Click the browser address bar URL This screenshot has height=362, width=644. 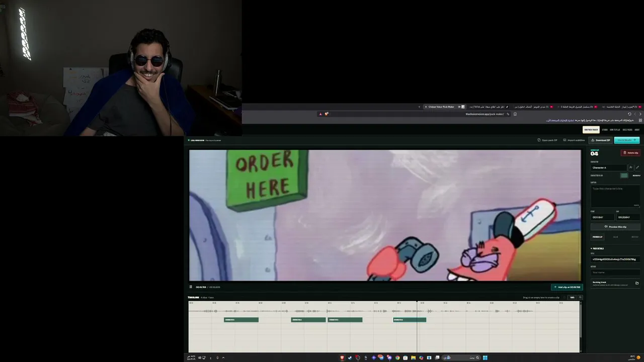(x=485, y=114)
